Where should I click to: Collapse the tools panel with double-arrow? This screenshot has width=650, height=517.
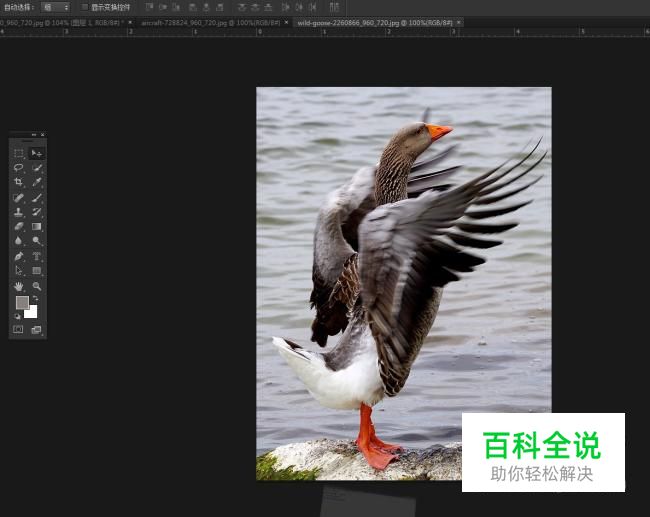coord(33,135)
